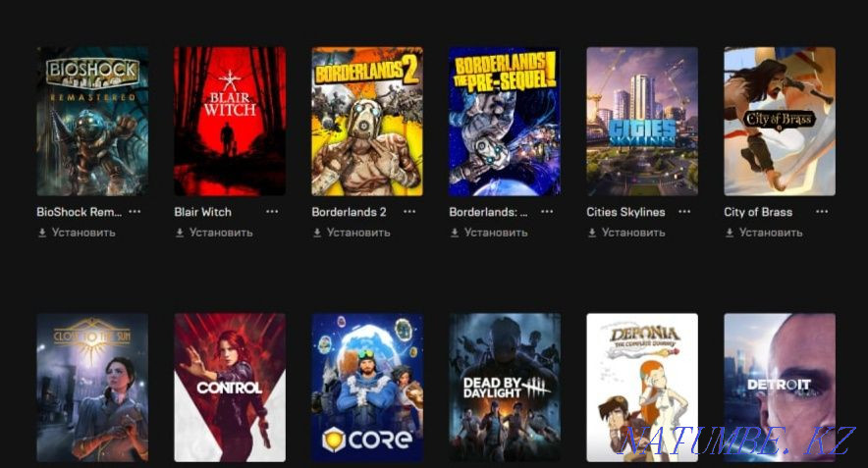Open the three-dot options next to City of Brass
Screen dimensions: 868x468
822,211
